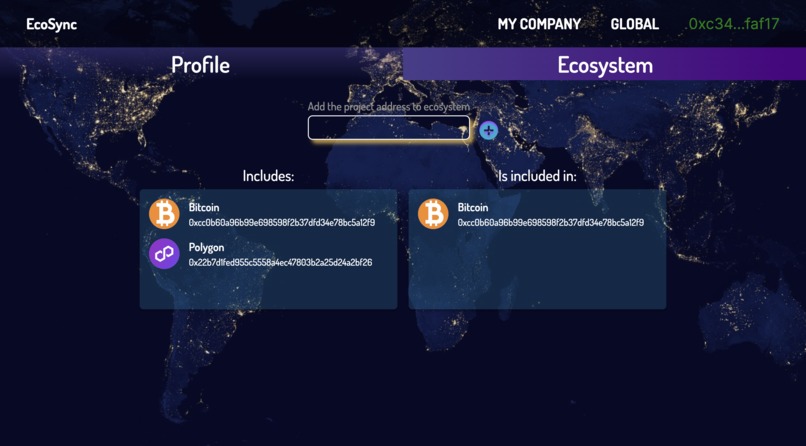806x446 pixels.
Task: Open GLOBAL in the top navigation
Action: pos(635,24)
